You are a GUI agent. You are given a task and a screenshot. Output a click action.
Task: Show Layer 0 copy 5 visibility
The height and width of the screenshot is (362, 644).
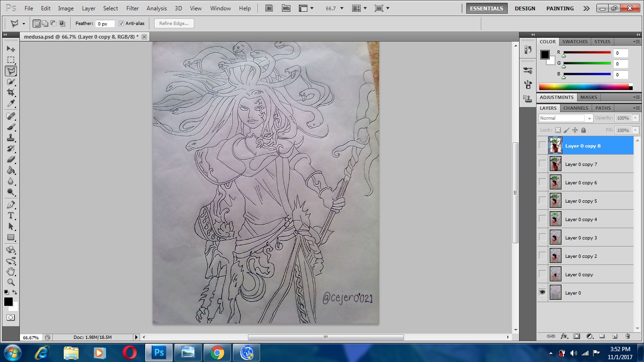coord(542,201)
